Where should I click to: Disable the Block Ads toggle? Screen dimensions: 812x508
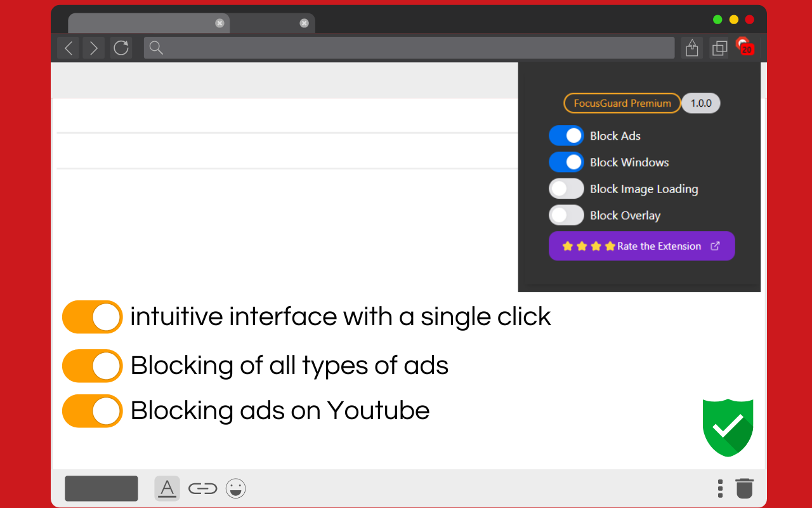pyautogui.click(x=566, y=135)
